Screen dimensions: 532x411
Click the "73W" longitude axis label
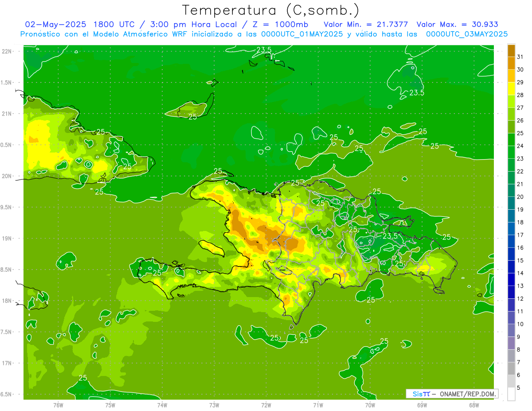click(x=214, y=405)
